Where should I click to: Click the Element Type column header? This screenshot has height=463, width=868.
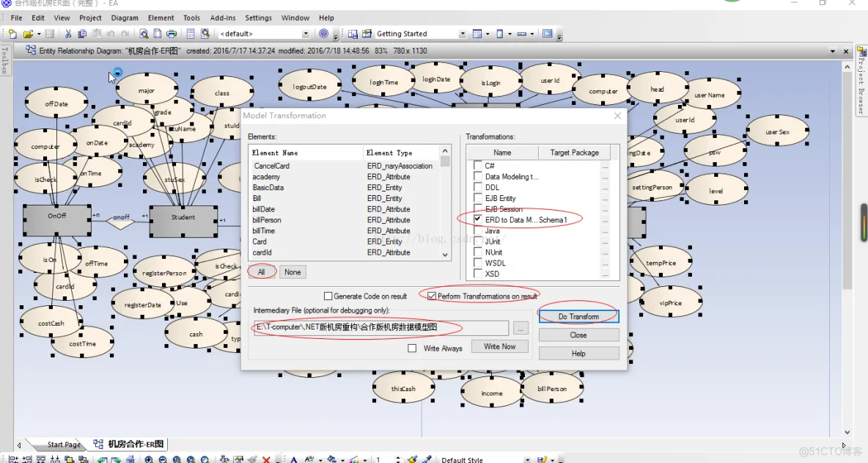401,153
